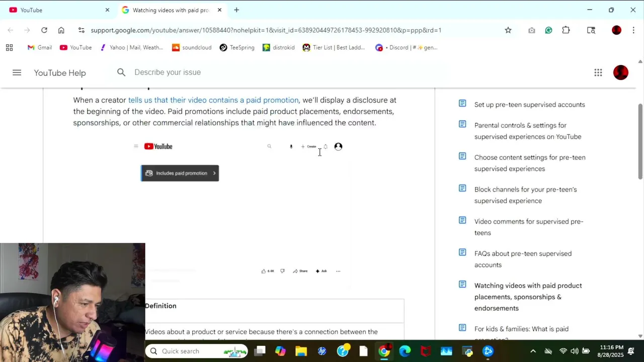Open a new browser tab

[x=236, y=10]
